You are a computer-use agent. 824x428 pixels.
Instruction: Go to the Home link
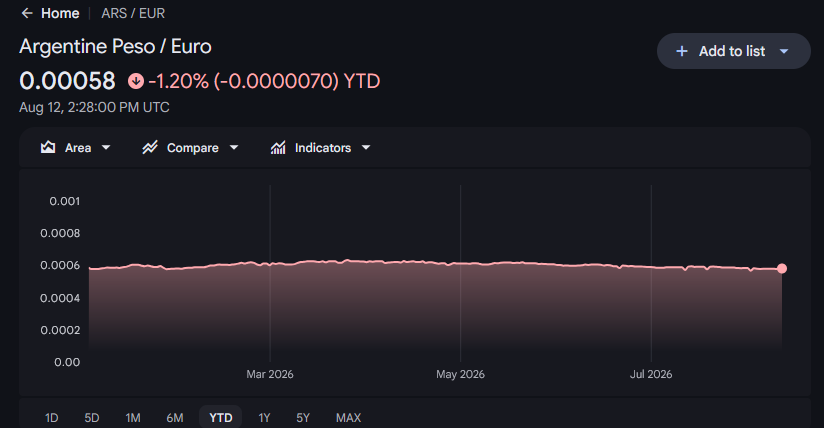60,13
